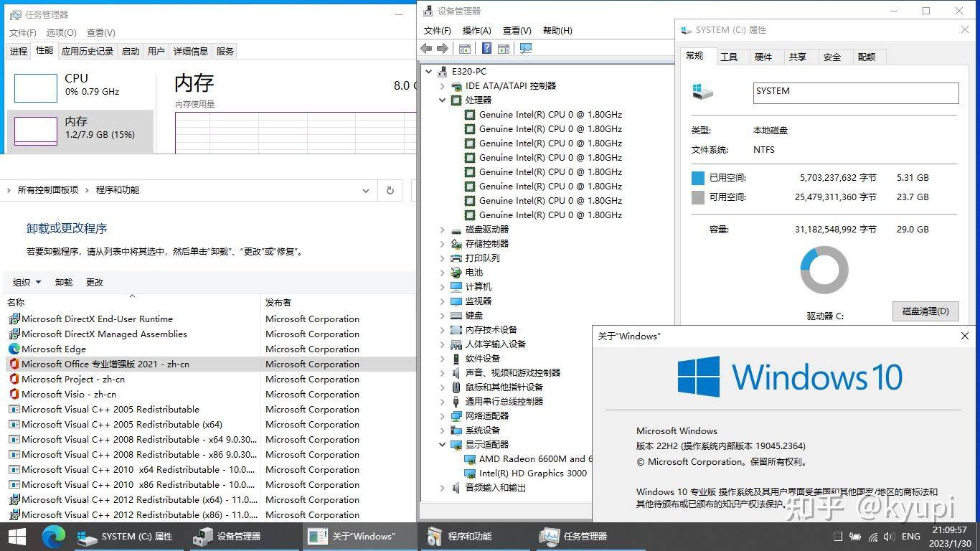
Task: Switch to the 进程 tab in Task Manager
Action: 19,51
